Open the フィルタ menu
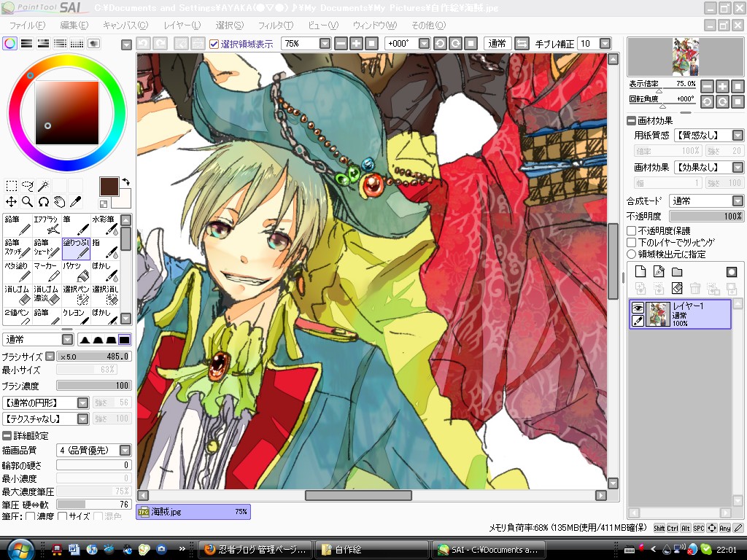 [275, 26]
